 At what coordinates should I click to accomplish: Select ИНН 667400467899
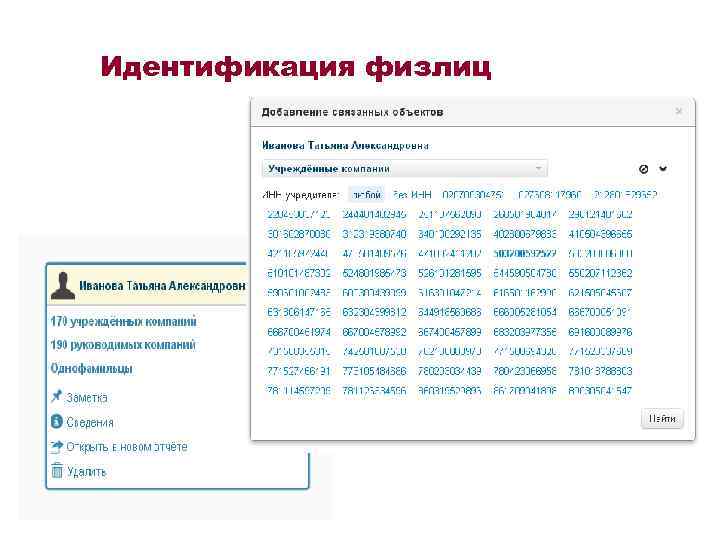click(450, 332)
